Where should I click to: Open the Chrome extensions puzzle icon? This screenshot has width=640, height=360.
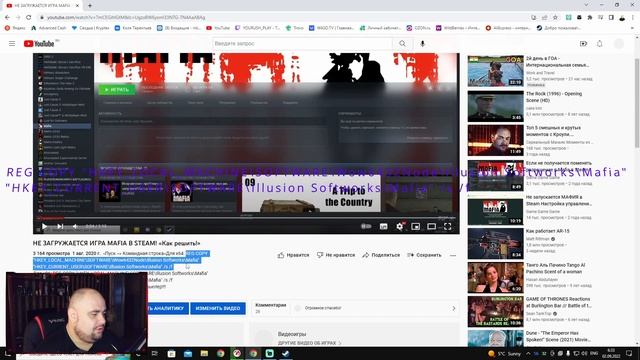pos(590,18)
